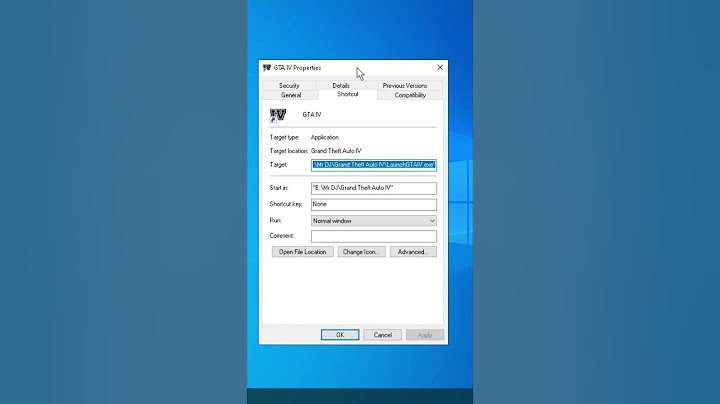This screenshot has width=720, height=404.
Task: Open the Compatibility tab
Action: pyautogui.click(x=410, y=95)
